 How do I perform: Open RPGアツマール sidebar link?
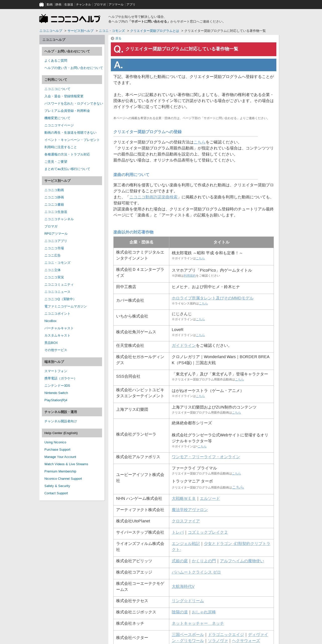coord(56,234)
